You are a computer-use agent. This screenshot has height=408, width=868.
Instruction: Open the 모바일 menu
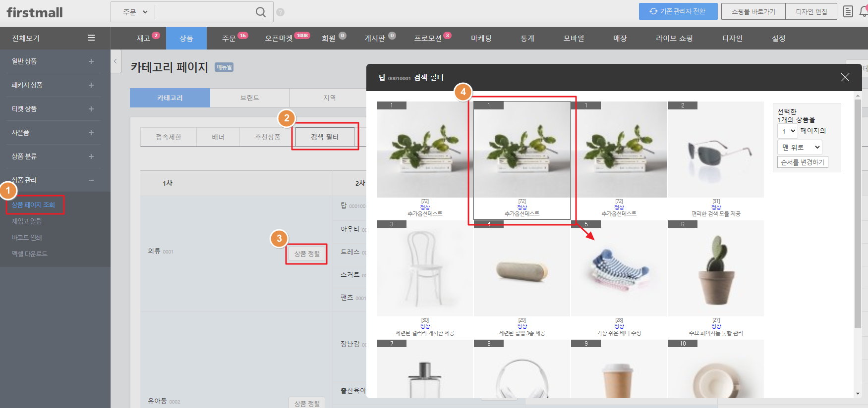pyautogui.click(x=574, y=38)
